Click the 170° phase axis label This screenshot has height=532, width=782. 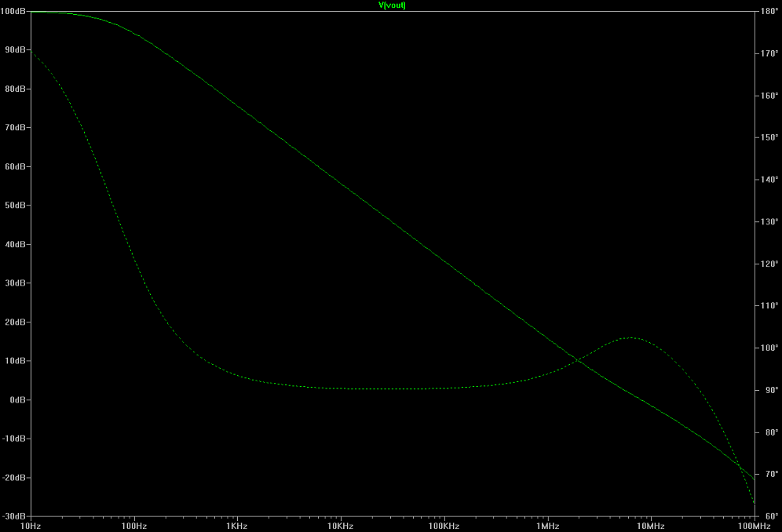[769, 53]
